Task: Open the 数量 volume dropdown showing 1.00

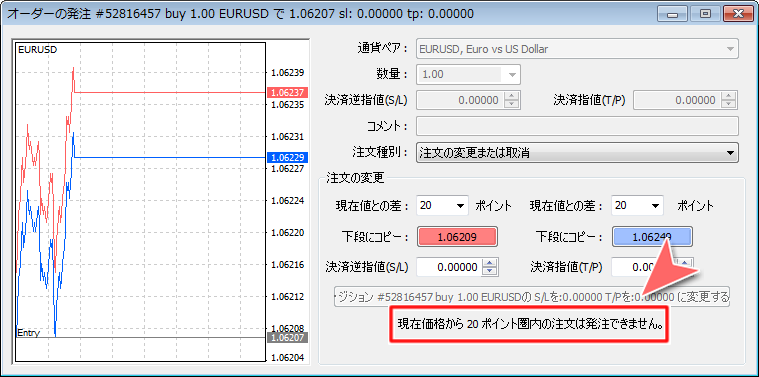Action: pos(468,75)
